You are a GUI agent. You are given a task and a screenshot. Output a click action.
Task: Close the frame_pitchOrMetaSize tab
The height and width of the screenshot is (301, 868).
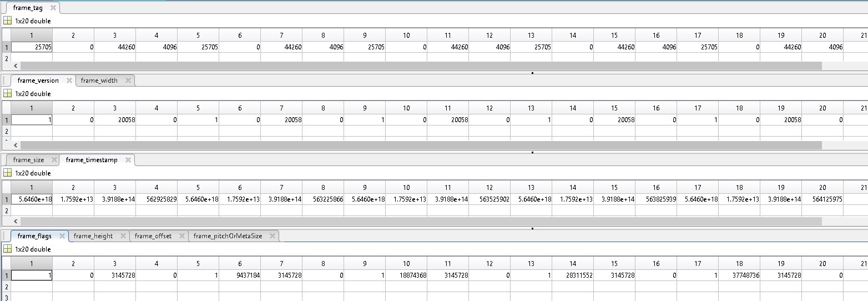(272, 236)
